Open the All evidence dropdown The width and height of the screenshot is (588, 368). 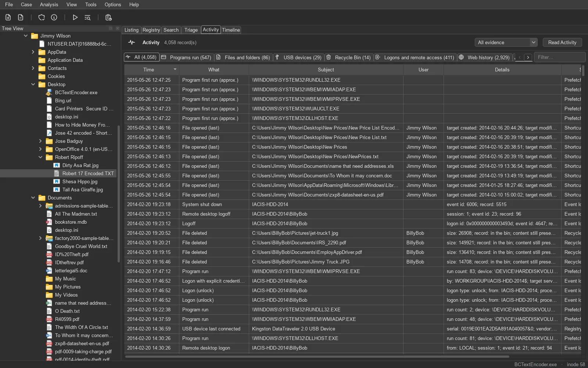506,42
